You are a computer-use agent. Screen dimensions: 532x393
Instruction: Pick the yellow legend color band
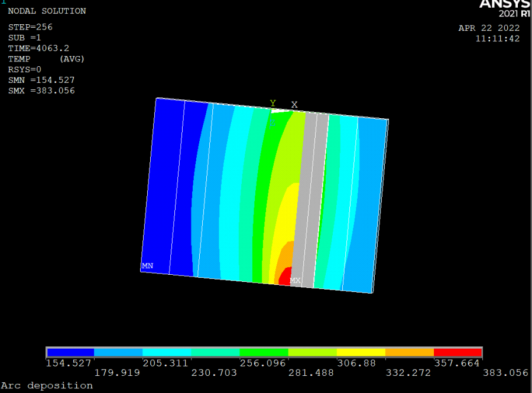361,352
